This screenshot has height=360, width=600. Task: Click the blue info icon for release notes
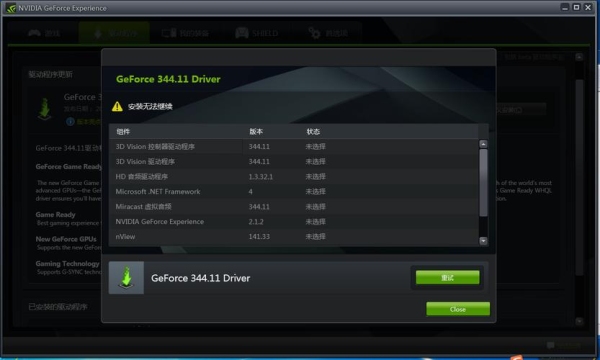point(70,122)
